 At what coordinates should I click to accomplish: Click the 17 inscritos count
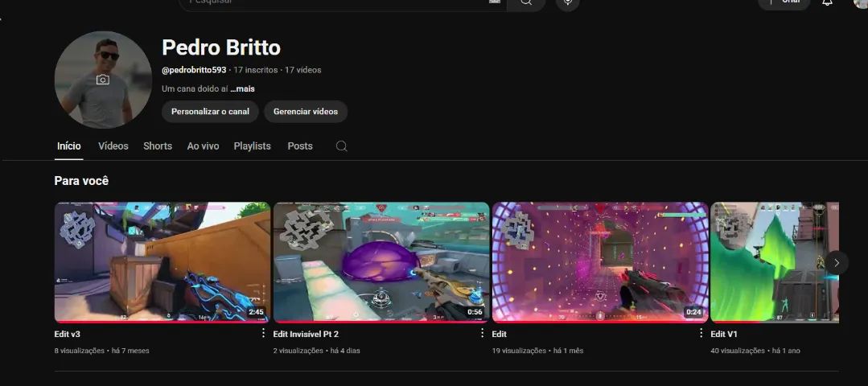[x=255, y=70]
